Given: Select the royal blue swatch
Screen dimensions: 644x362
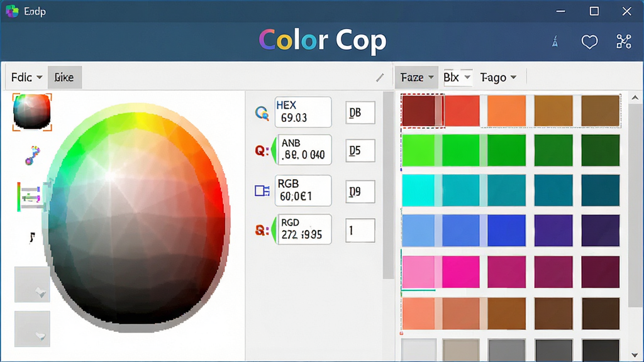Looking at the screenshot, I should pos(506,231).
